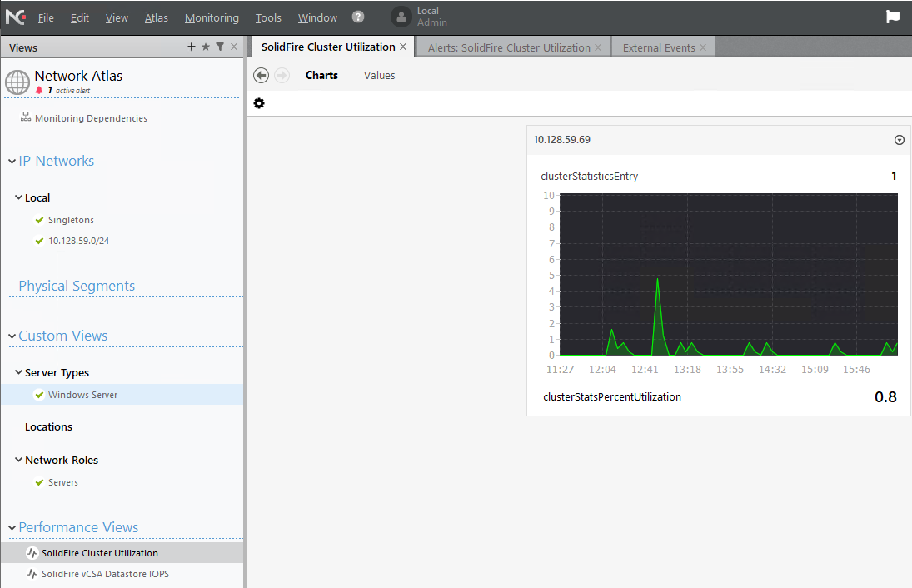Click the red active alert bell
912x588 pixels.
tap(39, 90)
